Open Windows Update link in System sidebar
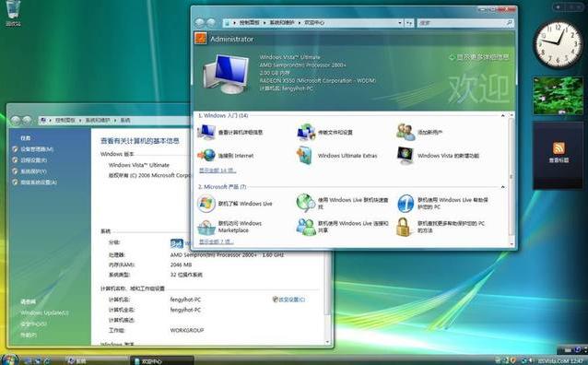The image size is (588, 365). pos(44,312)
